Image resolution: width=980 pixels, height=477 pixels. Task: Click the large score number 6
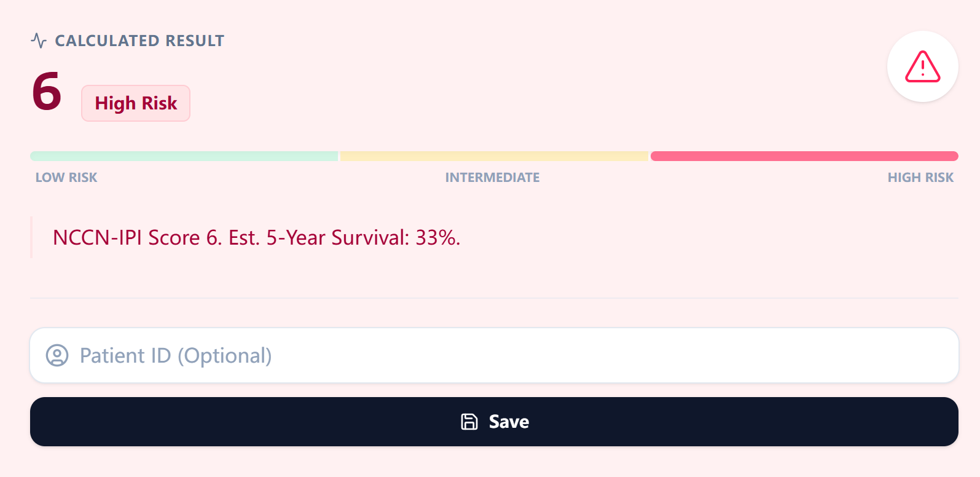coord(47,92)
